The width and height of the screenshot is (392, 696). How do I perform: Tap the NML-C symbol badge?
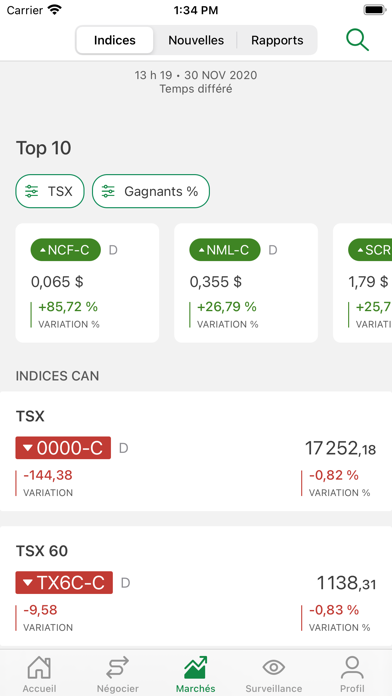[225, 250]
